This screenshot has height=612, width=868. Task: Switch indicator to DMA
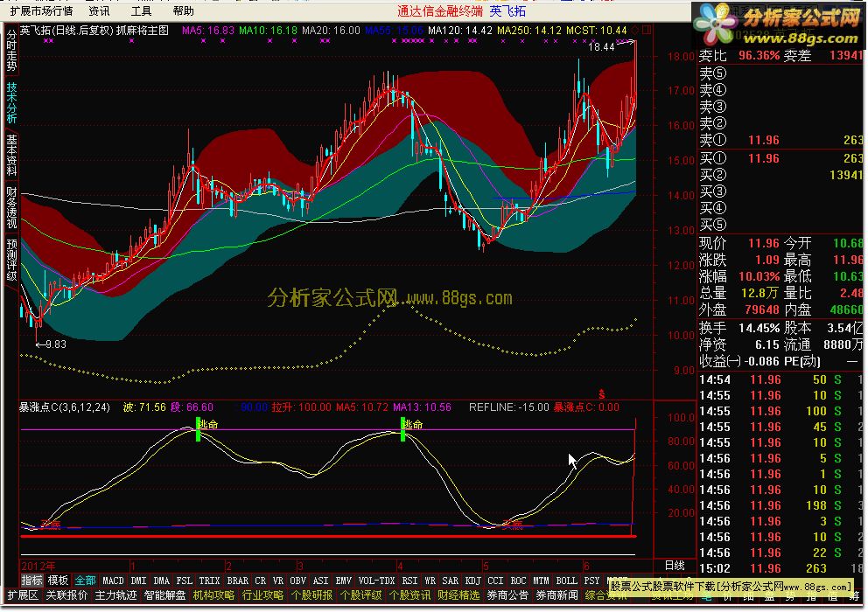point(162,581)
